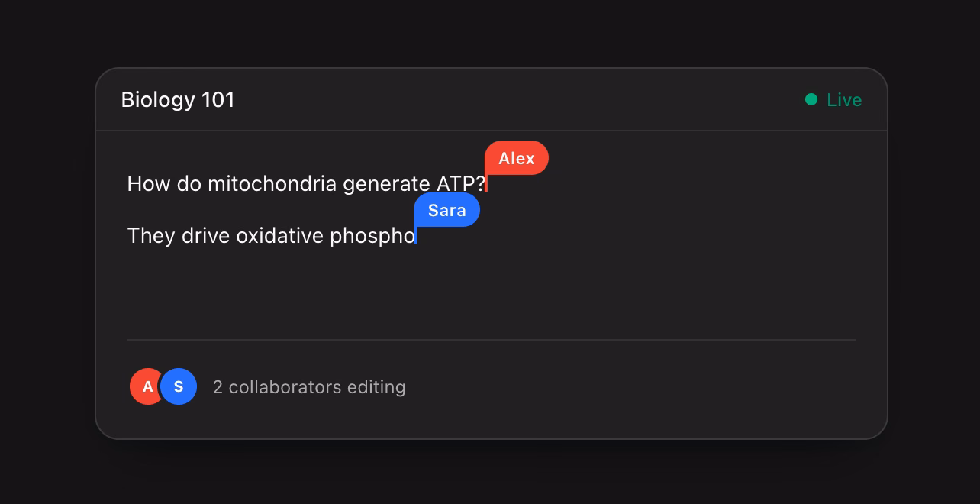Image resolution: width=980 pixels, height=504 pixels.
Task: Select the blue Sara cursor label
Action: click(446, 210)
